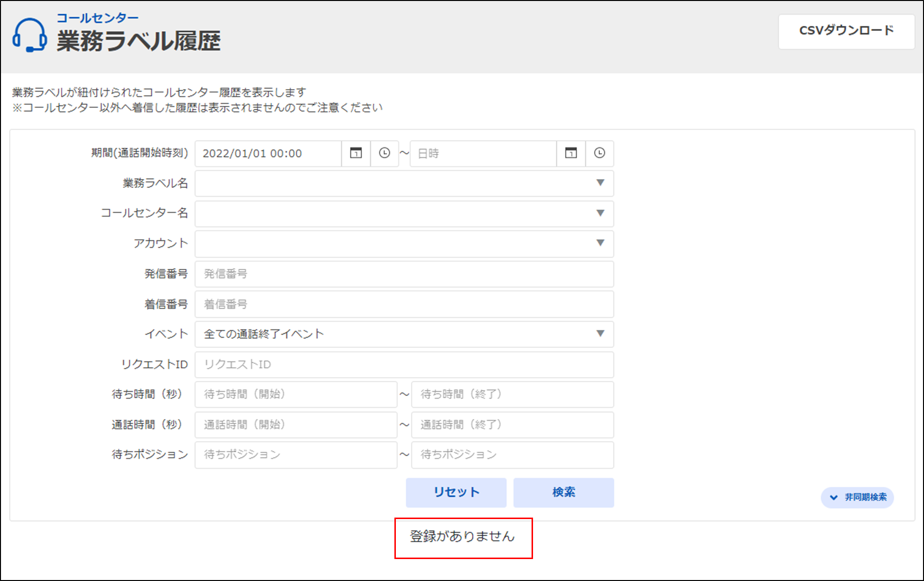Focus the second 待ちポジション field
This screenshot has height=581, width=924.
[513, 455]
